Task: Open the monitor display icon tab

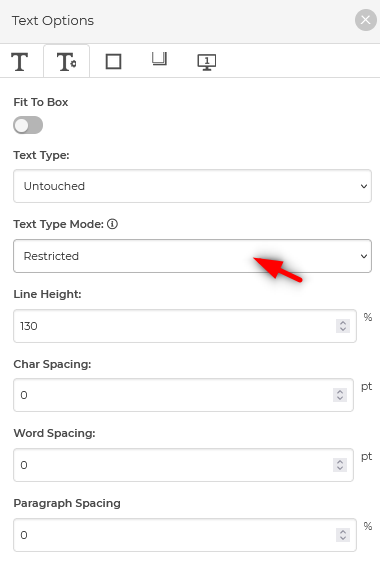Action: point(207,62)
